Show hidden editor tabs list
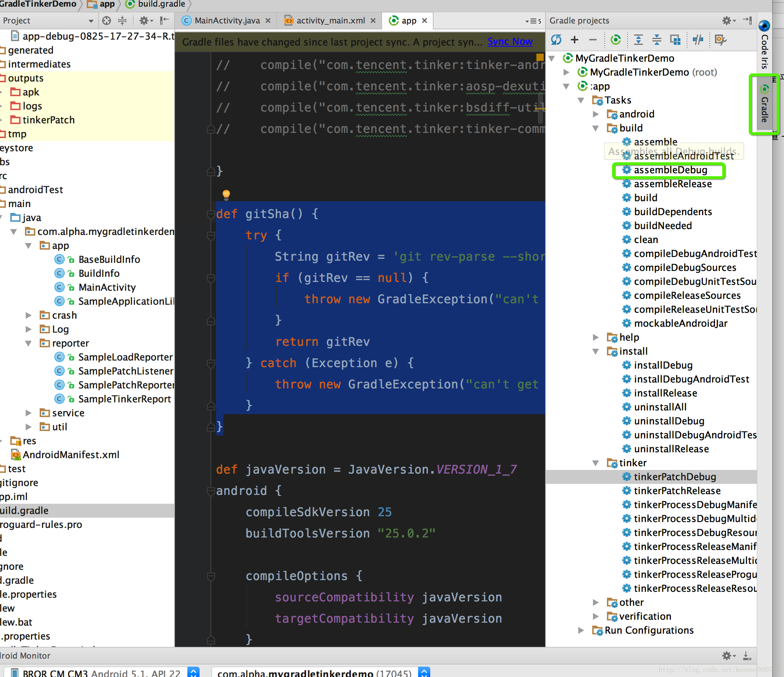Image resolution: width=784 pixels, height=677 pixels. pos(533,21)
